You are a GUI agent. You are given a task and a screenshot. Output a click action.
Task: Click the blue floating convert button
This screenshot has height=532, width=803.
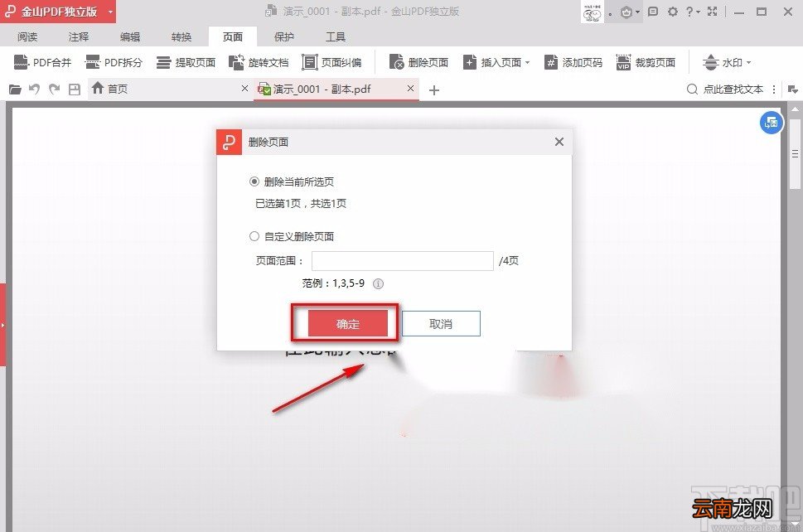(772, 123)
